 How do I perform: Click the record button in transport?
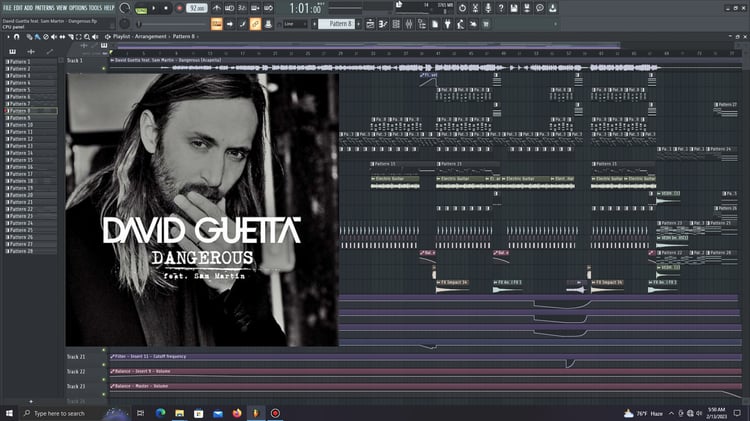[180, 8]
